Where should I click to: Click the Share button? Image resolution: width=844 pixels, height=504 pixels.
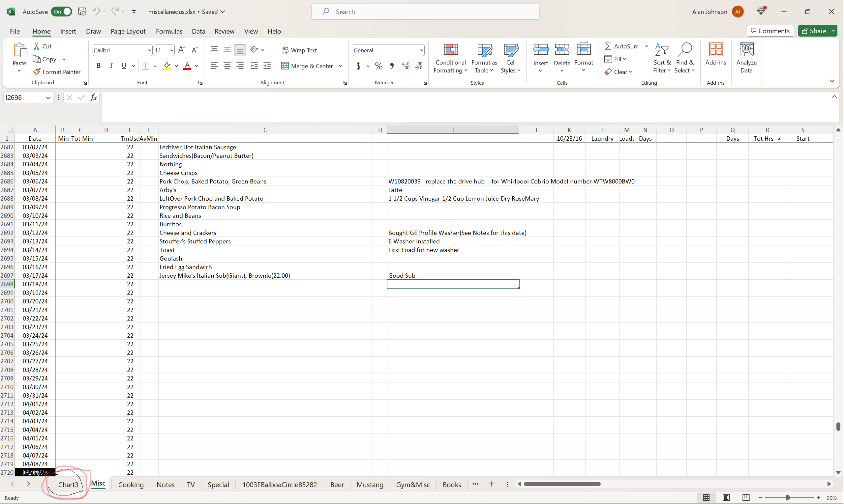pos(816,31)
